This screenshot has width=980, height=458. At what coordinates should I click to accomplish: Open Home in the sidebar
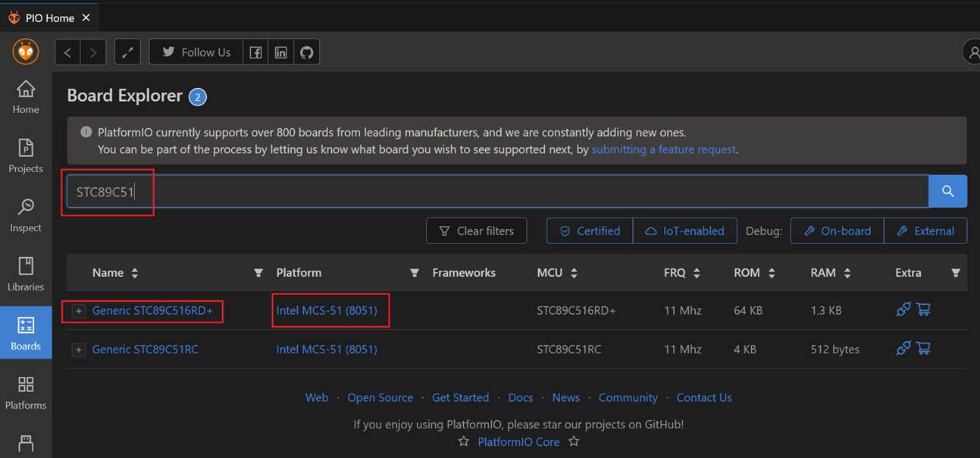(x=26, y=97)
